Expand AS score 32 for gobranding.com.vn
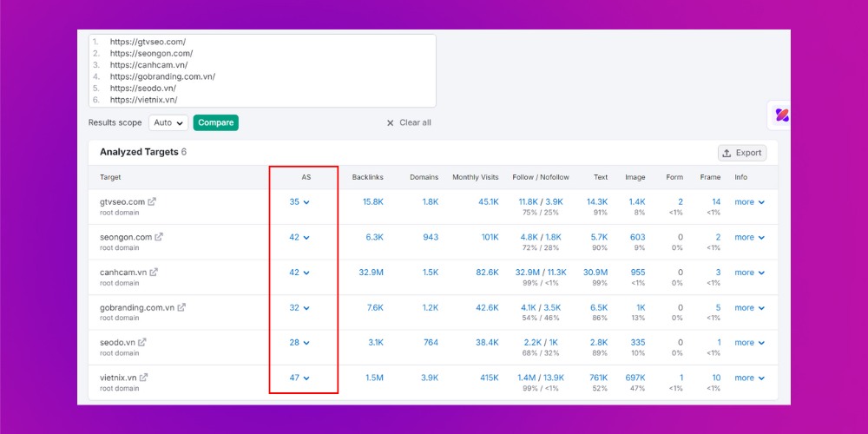 coord(299,308)
